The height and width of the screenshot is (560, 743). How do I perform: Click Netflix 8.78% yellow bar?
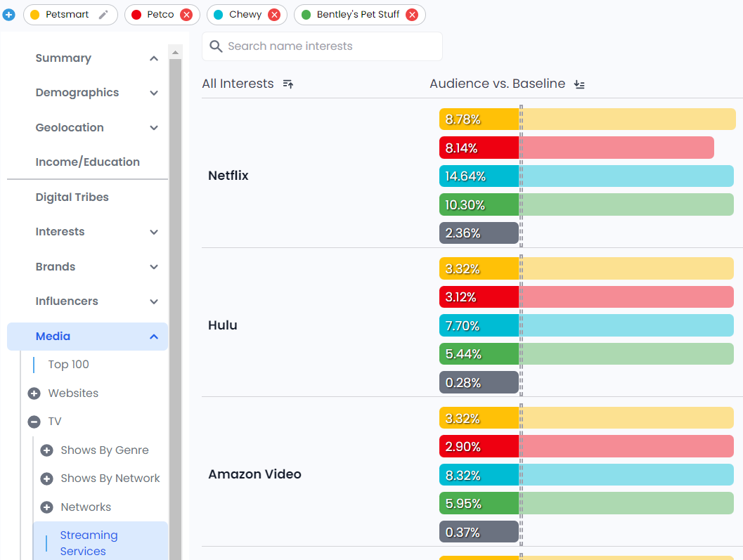tap(588, 119)
